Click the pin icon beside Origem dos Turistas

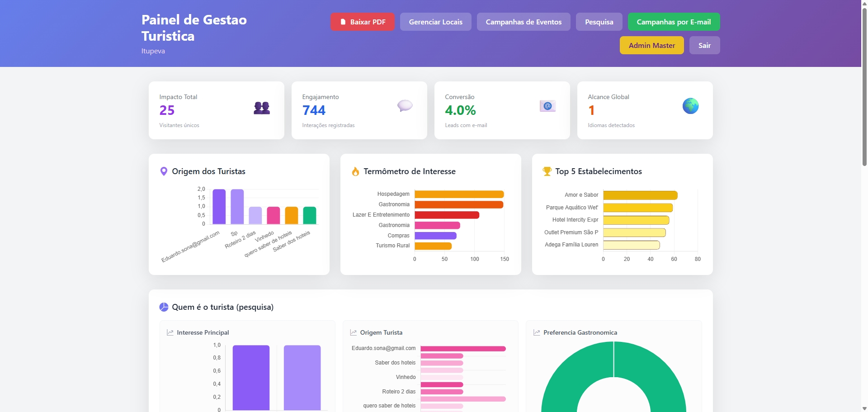[164, 171]
